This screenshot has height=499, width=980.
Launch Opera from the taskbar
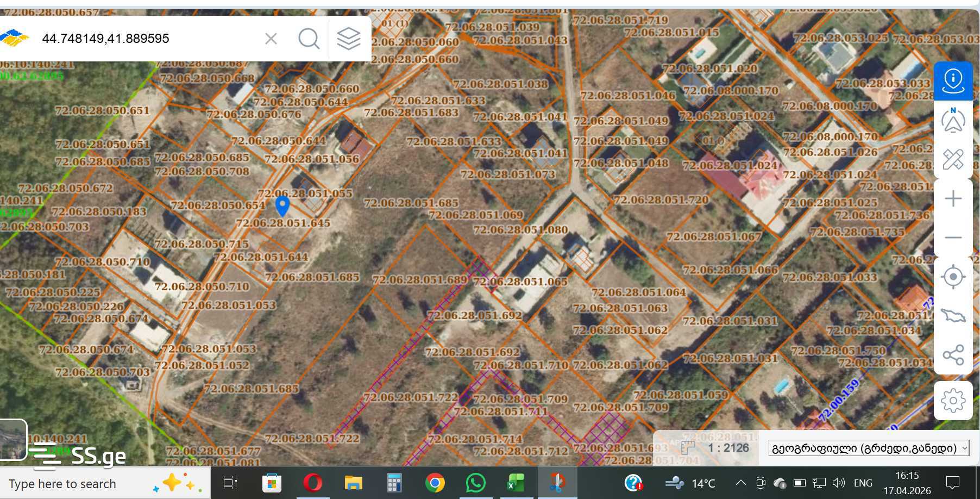(x=312, y=483)
